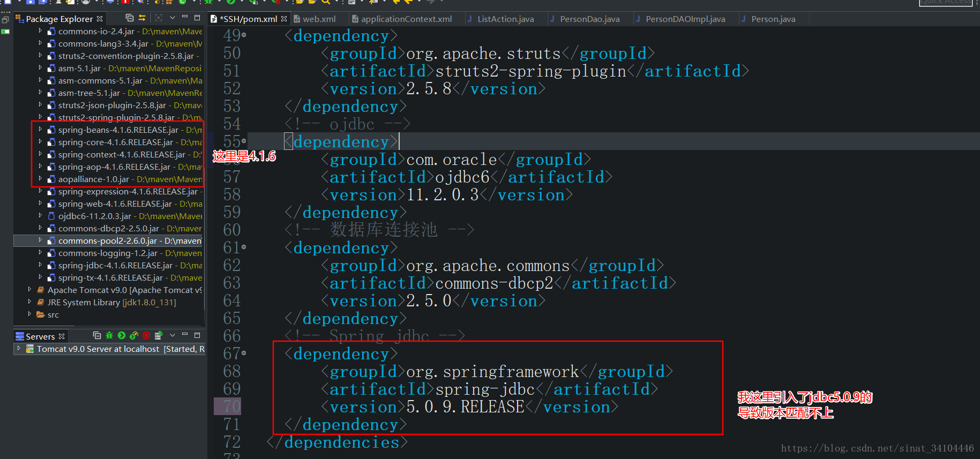This screenshot has width=980, height=459.
Task: Click the Restore icon in left trim
Action: click(5, 20)
